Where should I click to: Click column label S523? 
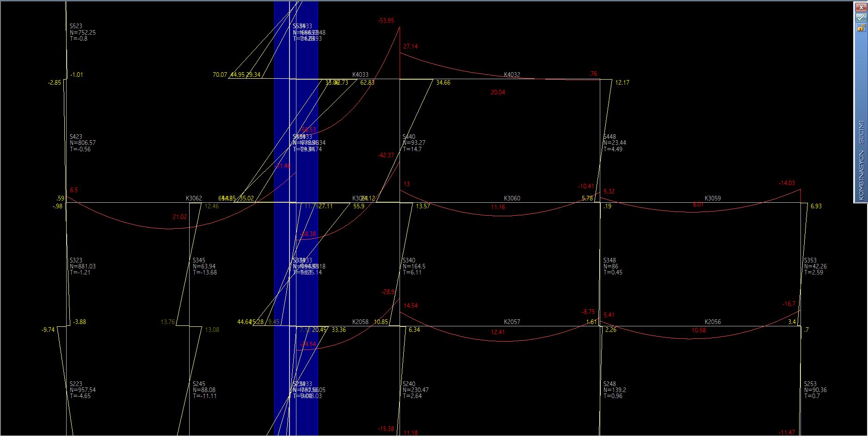[x=76, y=26]
